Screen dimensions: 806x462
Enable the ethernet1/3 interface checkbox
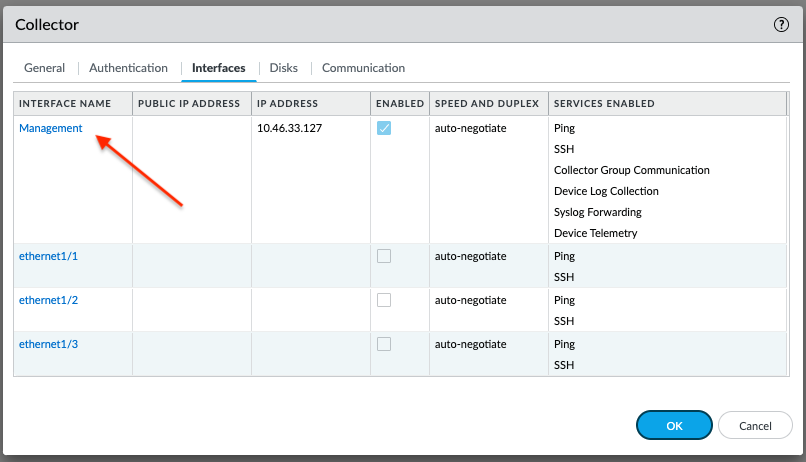(384, 344)
